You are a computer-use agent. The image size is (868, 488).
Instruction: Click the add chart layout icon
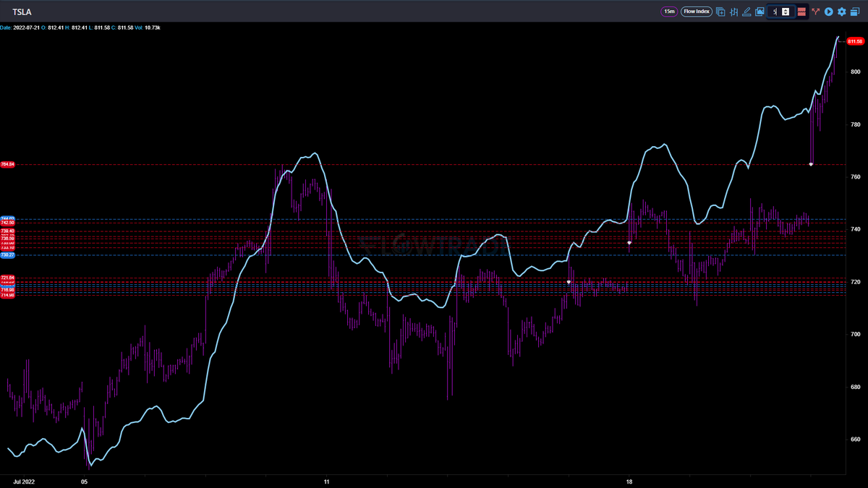[x=720, y=12]
